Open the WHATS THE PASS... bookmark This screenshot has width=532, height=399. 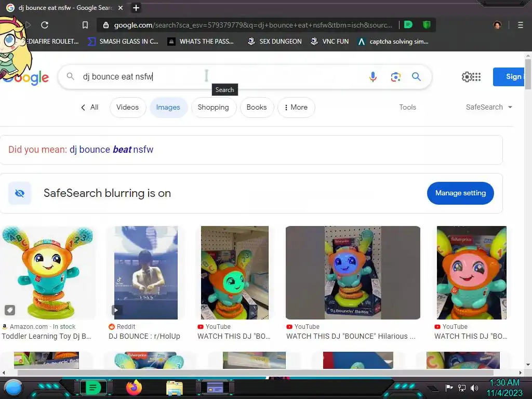click(201, 42)
